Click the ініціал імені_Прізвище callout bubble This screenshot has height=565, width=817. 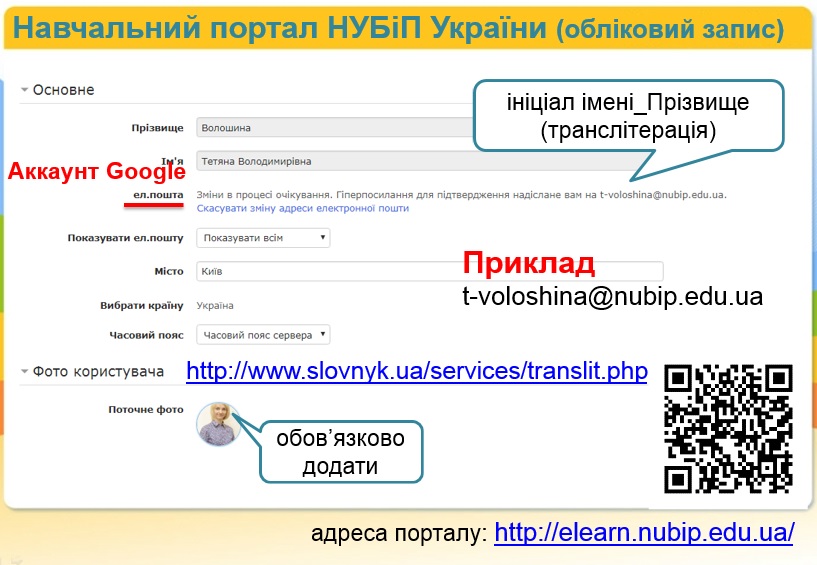click(x=627, y=116)
